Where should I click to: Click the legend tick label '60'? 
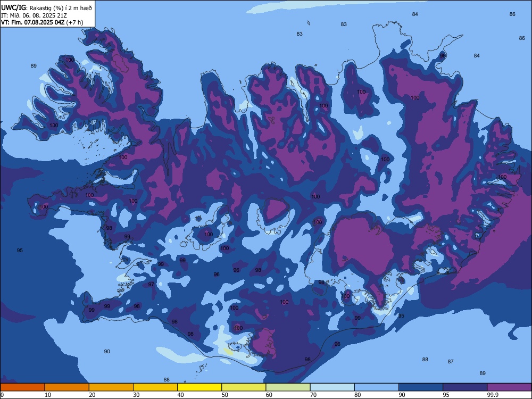269,395
